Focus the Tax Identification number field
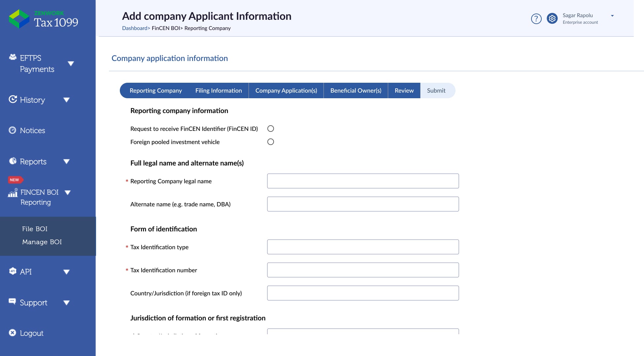The height and width of the screenshot is (356, 644). coord(363,270)
